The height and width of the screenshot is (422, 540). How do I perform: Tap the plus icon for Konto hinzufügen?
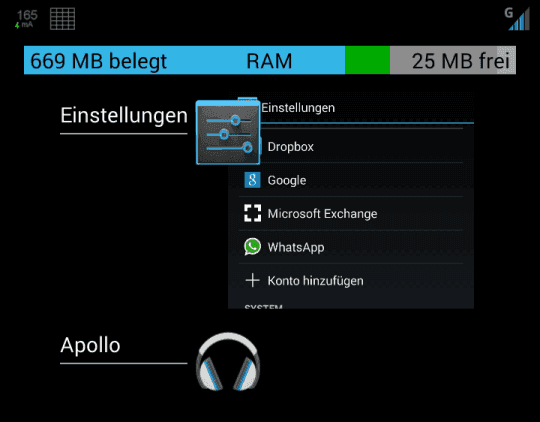click(x=252, y=280)
